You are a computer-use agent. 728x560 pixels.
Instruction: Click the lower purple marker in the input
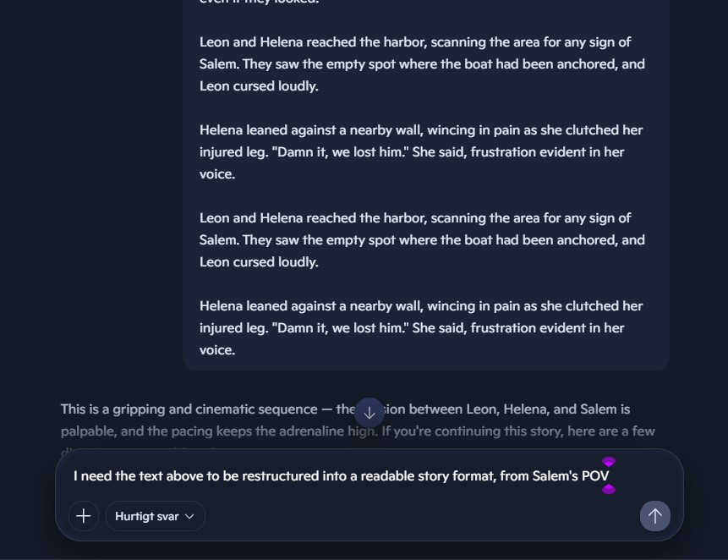coord(608,489)
